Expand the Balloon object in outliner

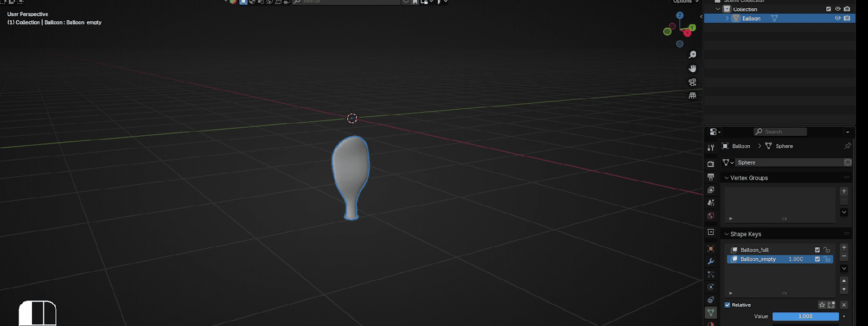727,18
